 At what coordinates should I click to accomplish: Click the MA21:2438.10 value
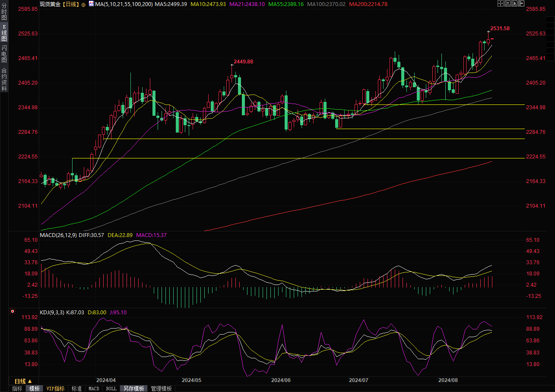(x=248, y=4)
